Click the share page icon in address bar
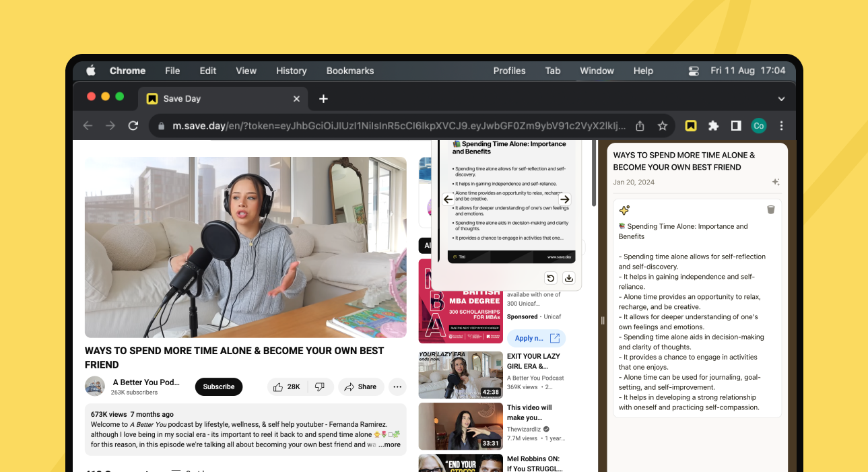 [640, 126]
